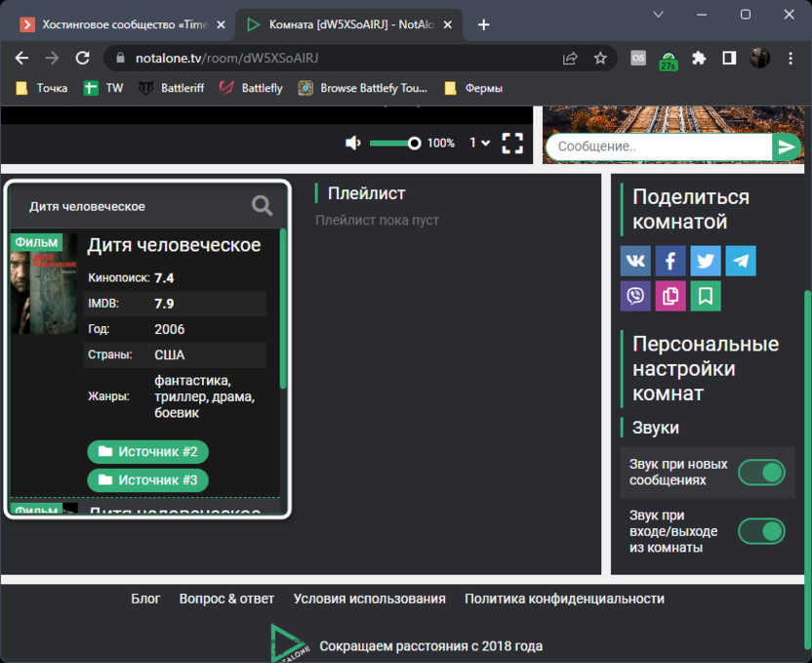The width and height of the screenshot is (812, 663).
Task: Open the playback speed dropdown
Action: click(479, 144)
